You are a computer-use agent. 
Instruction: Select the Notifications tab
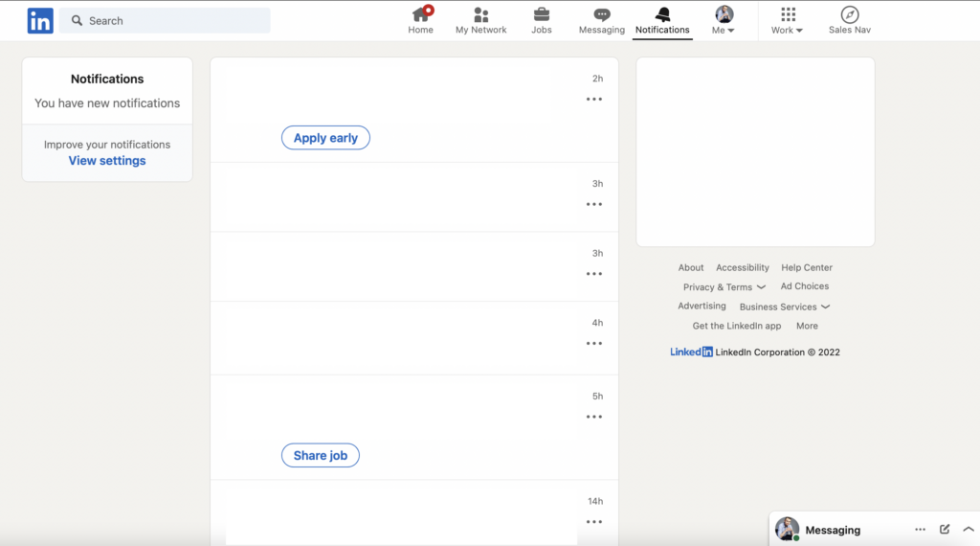tap(662, 20)
